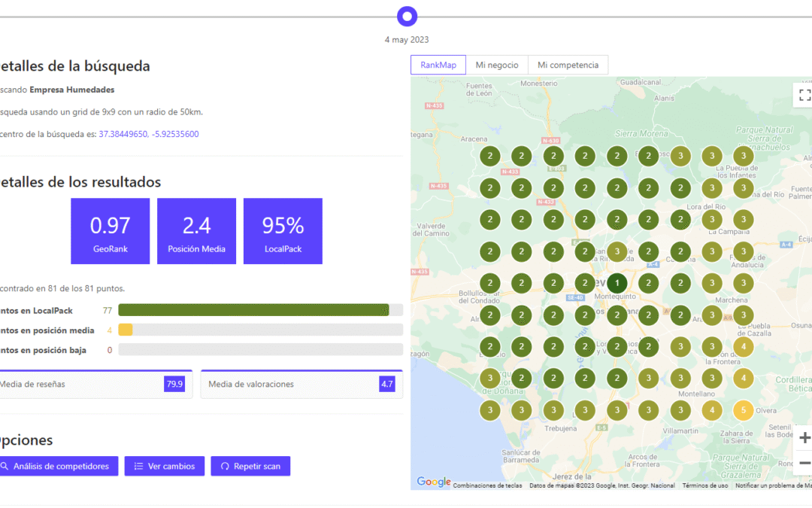The image size is (812, 508).
Task: Click the Repetir scan button
Action: pyautogui.click(x=250, y=466)
